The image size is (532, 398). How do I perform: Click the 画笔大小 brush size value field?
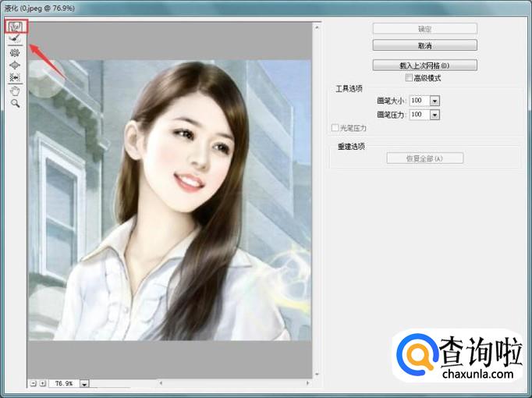point(420,101)
